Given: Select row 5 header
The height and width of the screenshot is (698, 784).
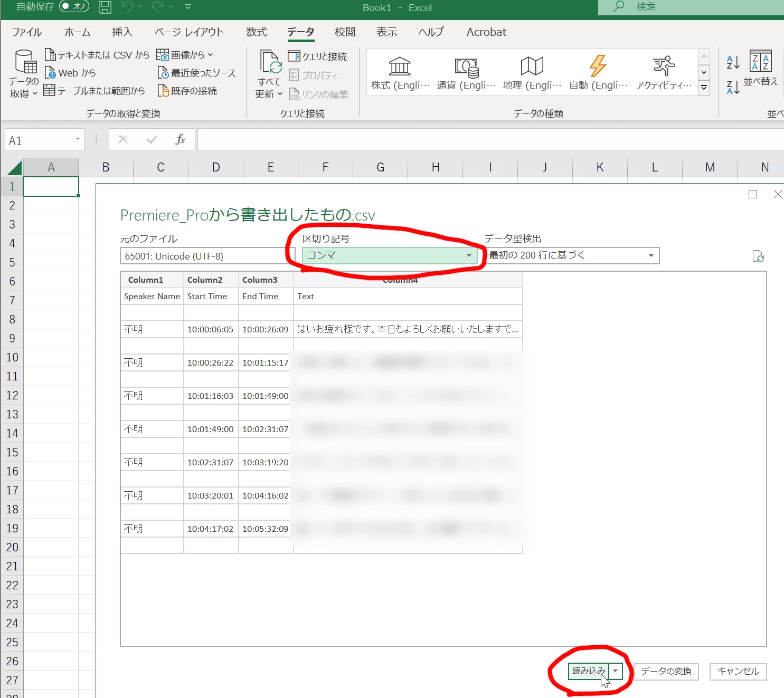Looking at the screenshot, I should [x=12, y=262].
